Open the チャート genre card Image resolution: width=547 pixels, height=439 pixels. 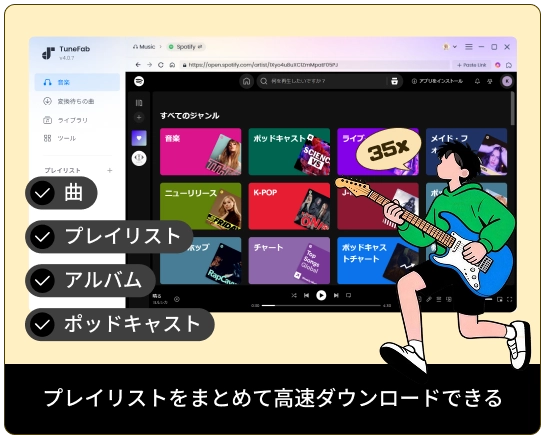click(x=289, y=260)
